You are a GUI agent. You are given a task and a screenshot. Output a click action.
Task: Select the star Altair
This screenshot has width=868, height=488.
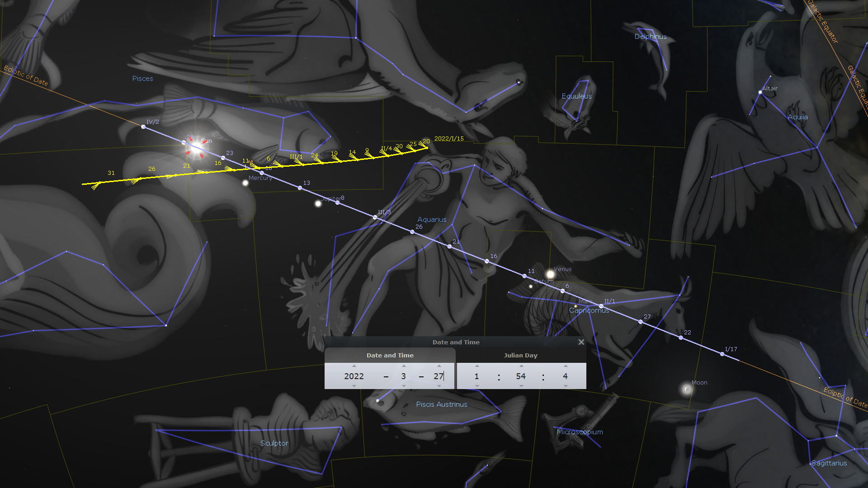pos(760,92)
